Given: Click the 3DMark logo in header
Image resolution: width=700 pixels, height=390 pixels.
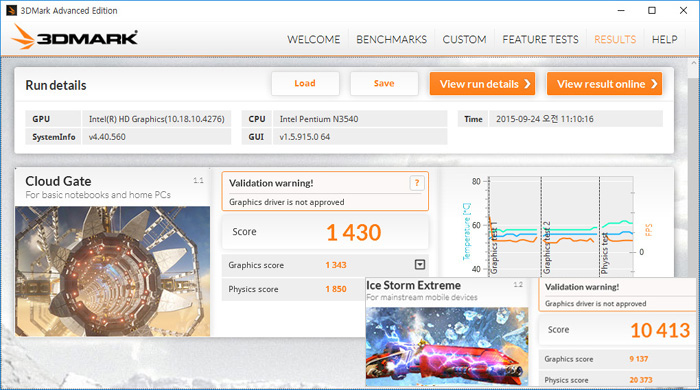Looking at the screenshot, I should point(75,37).
